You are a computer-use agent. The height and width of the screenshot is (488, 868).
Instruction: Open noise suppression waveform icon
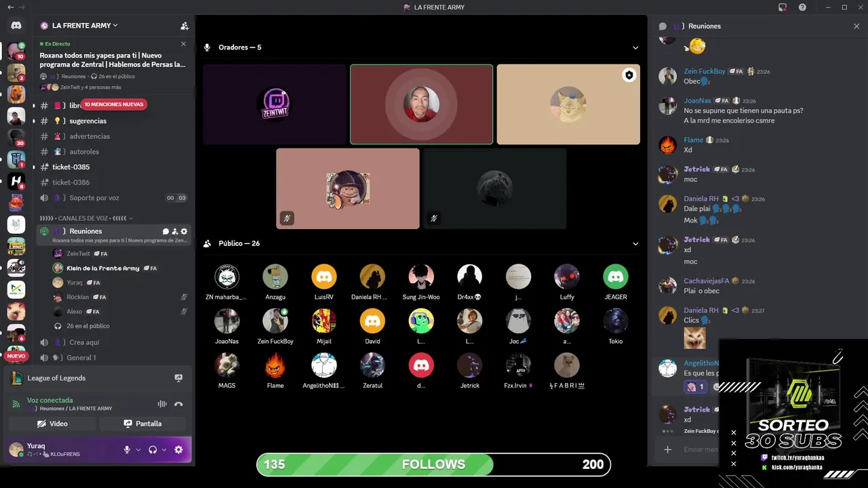click(x=162, y=404)
